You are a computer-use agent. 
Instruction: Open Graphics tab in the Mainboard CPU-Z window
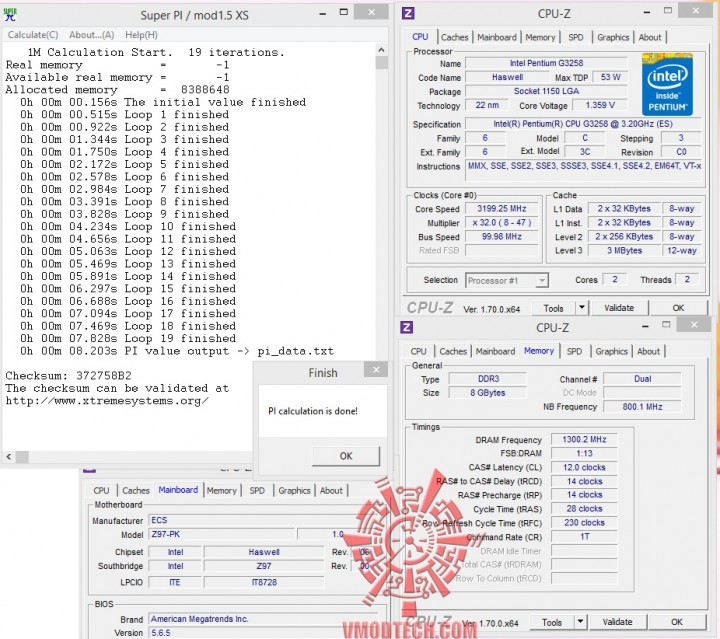[x=294, y=490]
